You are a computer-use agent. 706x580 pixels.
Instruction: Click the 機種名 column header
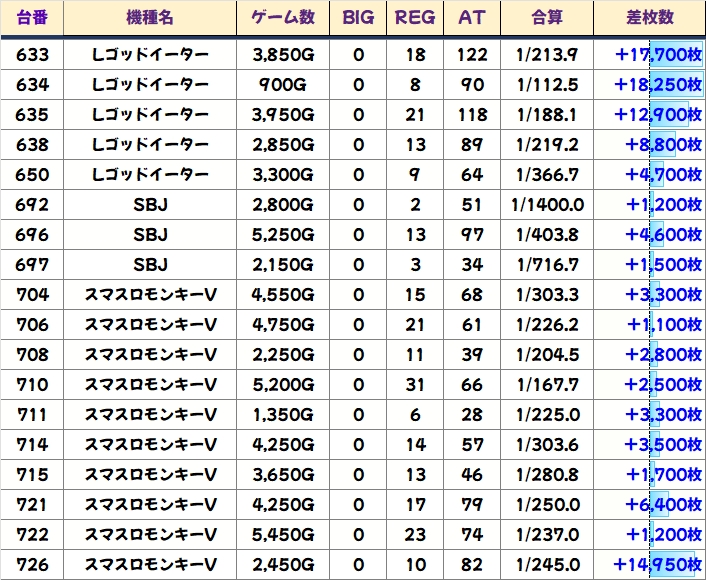point(150,18)
